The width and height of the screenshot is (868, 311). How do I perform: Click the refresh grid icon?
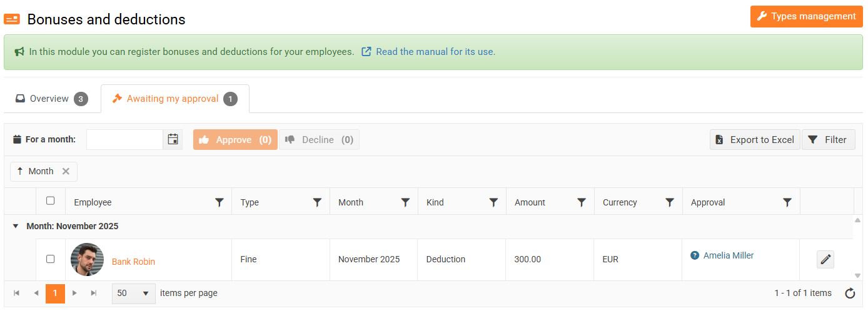coord(850,294)
